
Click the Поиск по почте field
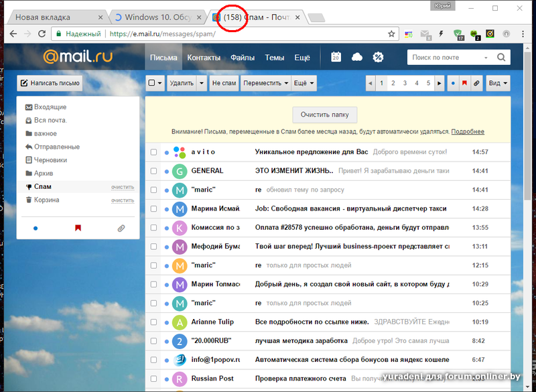coord(444,58)
